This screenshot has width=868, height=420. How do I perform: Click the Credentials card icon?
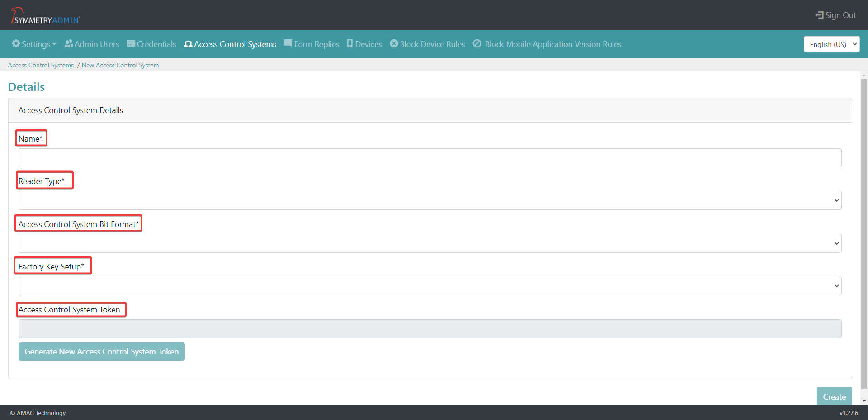[x=131, y=44]
